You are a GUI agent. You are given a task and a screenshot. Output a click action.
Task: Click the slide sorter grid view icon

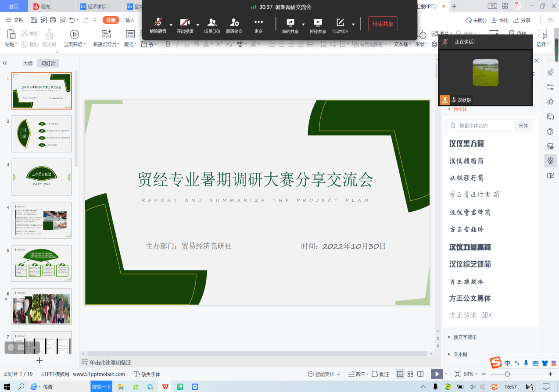coord(410,374)
